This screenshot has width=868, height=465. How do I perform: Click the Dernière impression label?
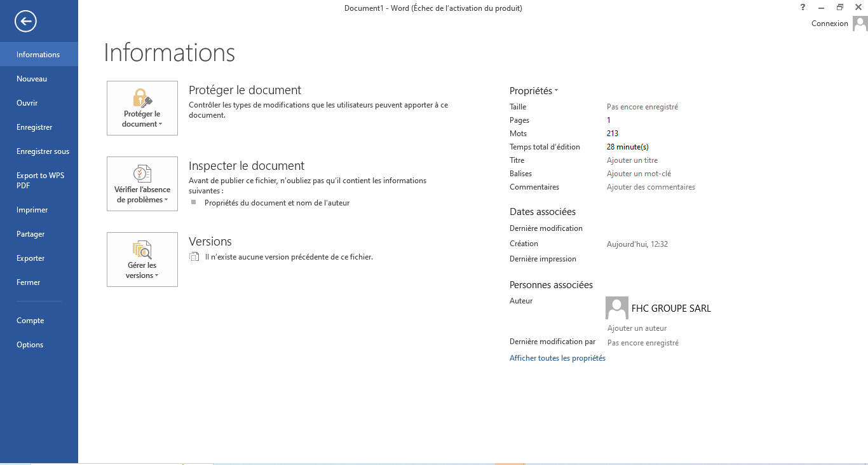point(543,259)
